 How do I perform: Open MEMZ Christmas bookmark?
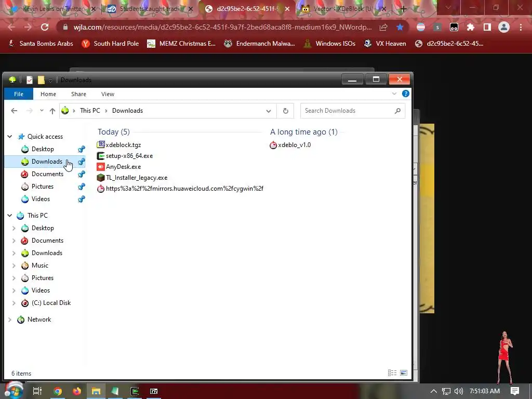pyautogui.click(x=181, y=44)
